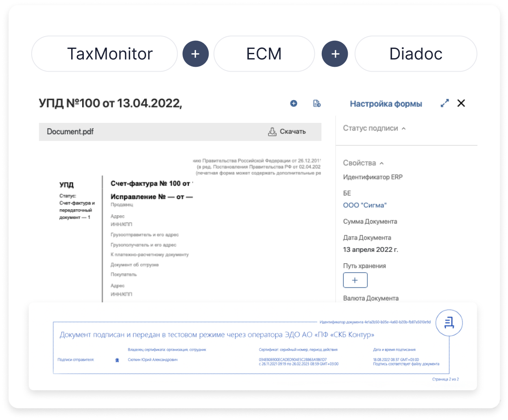The height and width of the screenshot is (420, 508).
Task: Click the Diadoc pill
Action: coord(416,54)
